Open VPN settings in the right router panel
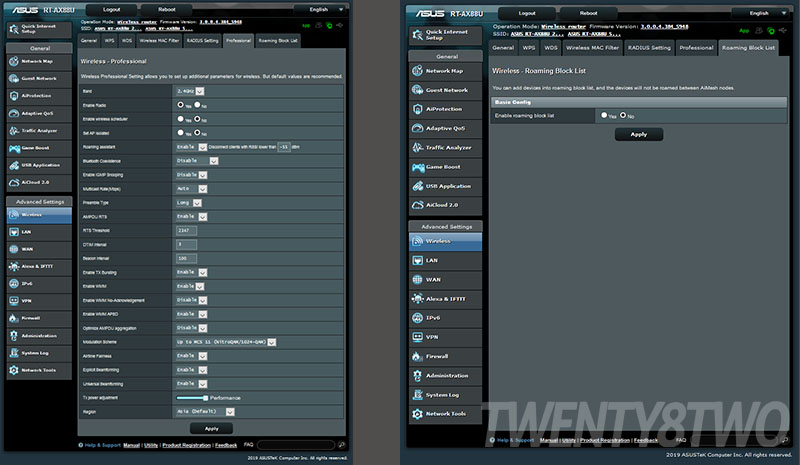Screen dimensions: 800x465 click(445, 337)
